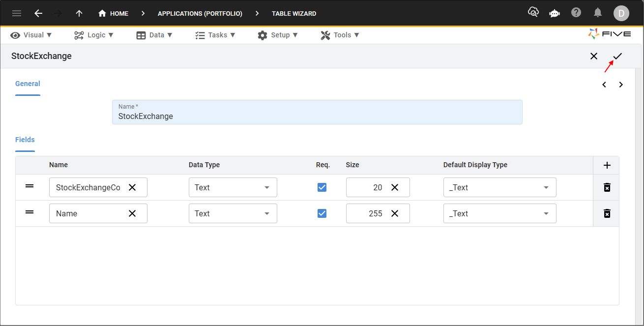Click the Size column header
This screenshot has height=326, width=644.
[352, 165]
